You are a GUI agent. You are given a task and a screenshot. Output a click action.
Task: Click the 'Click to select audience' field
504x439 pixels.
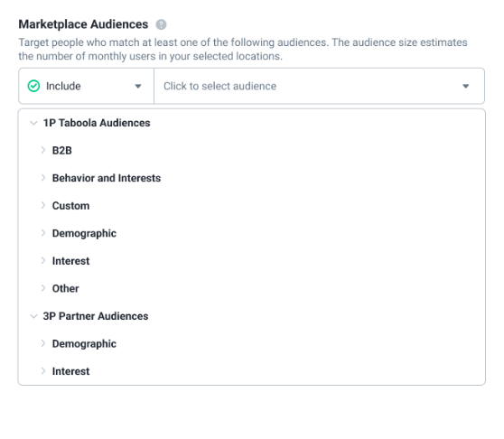click(319, 86)
